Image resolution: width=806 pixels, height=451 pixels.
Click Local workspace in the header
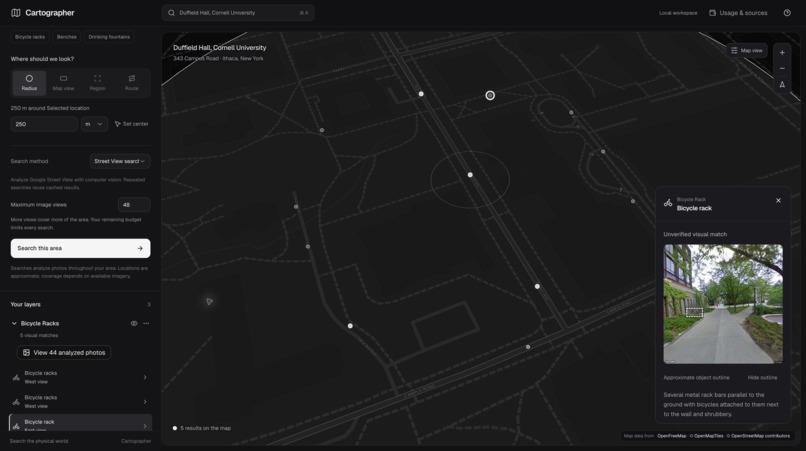tap(678, 13)
